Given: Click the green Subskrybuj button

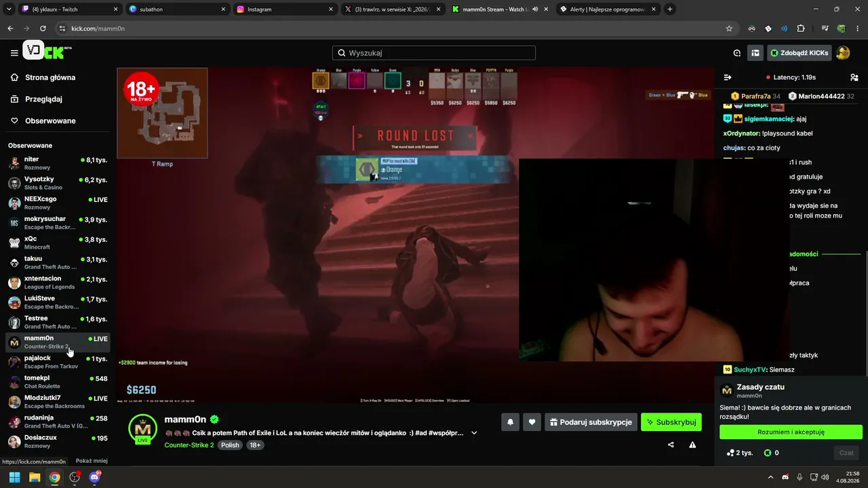Looking at the screenshot, I should click(x=671, y=422).
